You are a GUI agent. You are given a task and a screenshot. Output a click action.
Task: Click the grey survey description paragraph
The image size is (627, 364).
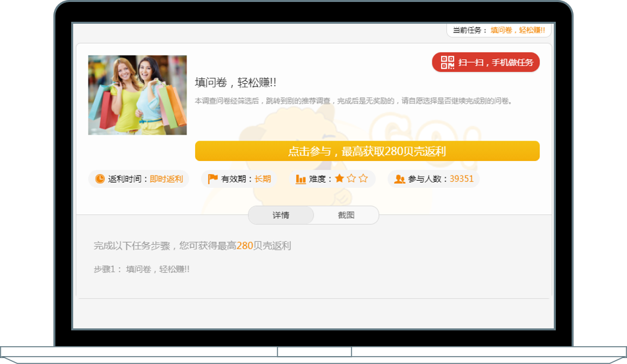353,101
